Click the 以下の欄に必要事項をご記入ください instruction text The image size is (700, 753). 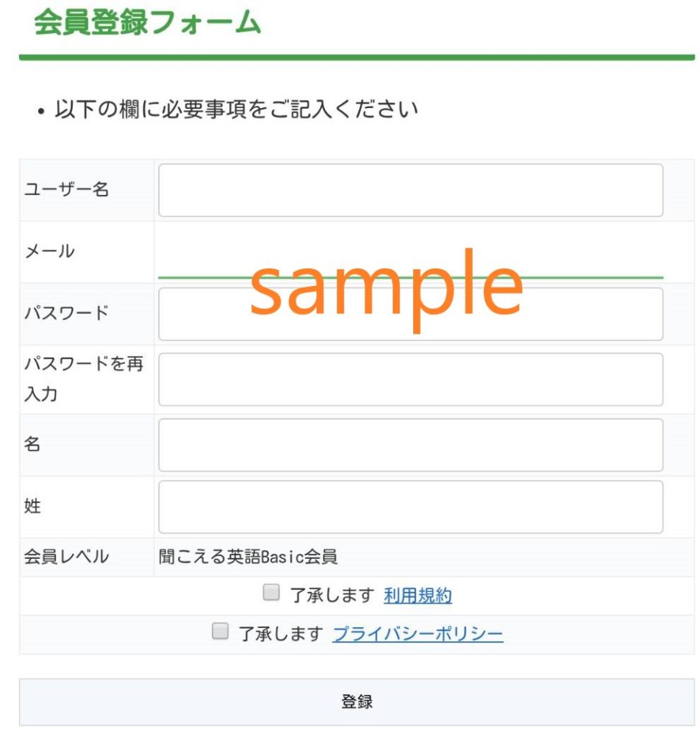point(236,110)
